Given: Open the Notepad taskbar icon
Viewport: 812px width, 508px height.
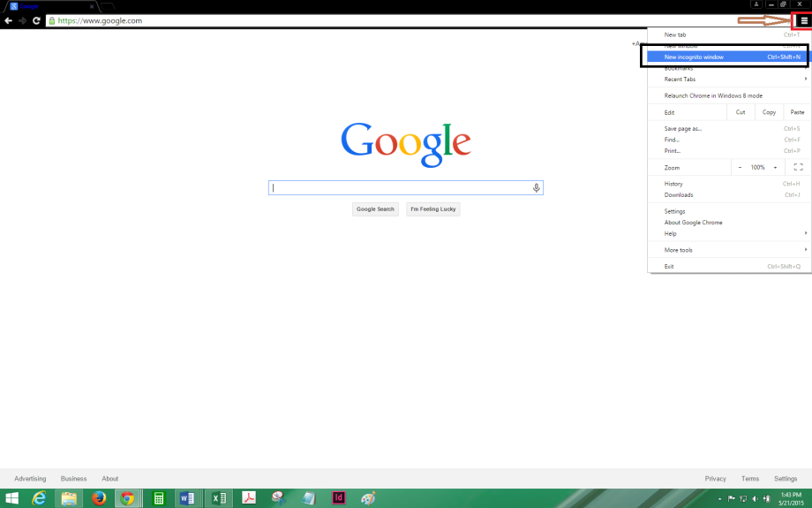Looking at the screenshot, I should [x=309, y=498].
